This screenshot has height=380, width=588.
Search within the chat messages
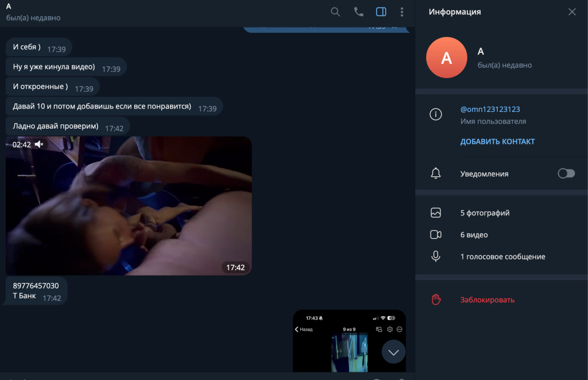coord(335,11)
